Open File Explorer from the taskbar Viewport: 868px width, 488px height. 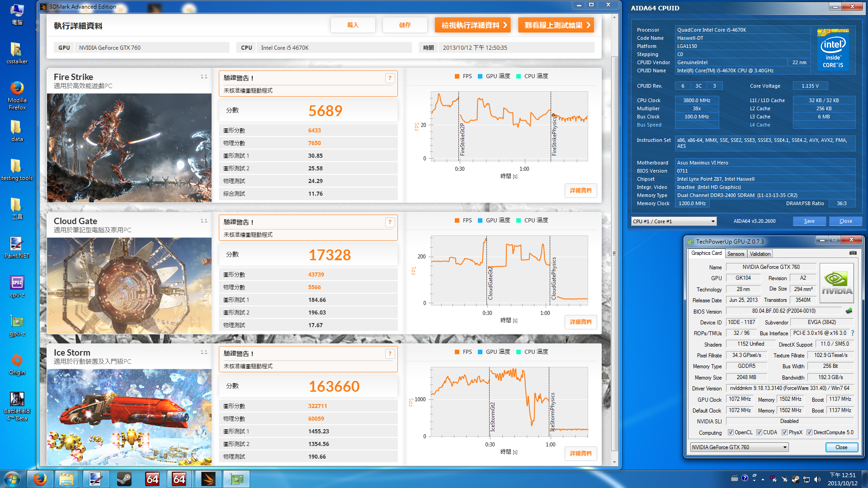pos(66,479)
